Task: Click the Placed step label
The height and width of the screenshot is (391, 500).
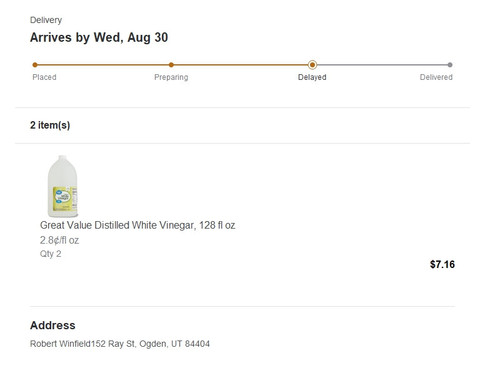Action: tap(44, 77)
